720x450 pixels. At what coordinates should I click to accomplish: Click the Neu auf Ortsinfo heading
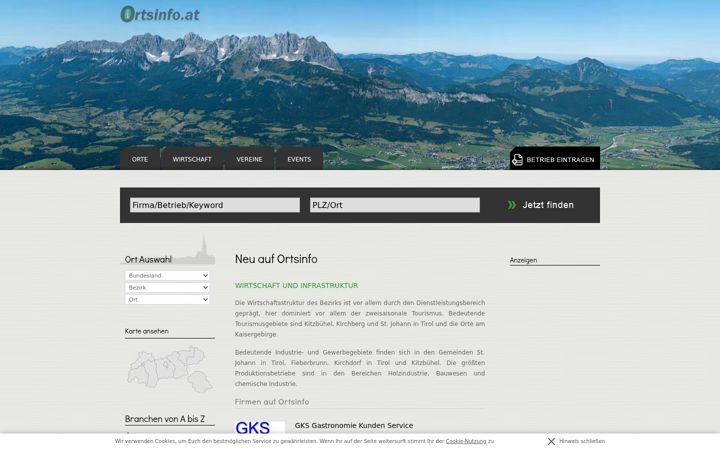pos(276,259)
